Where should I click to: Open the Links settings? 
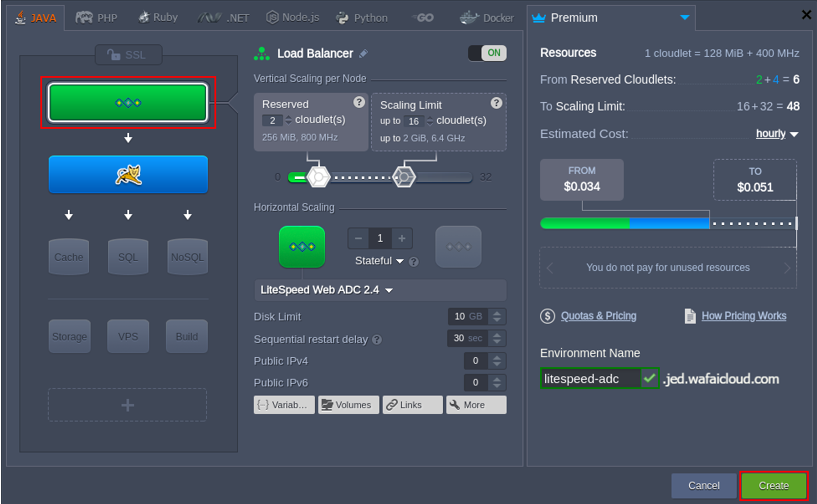coord(413,405)
